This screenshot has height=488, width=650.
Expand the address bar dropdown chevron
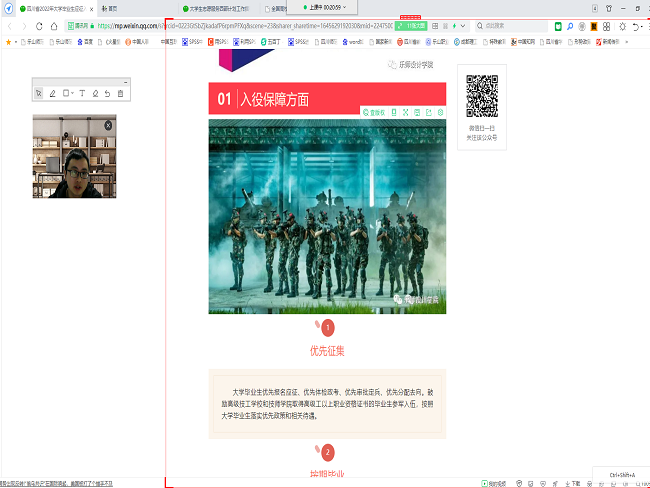pos(463,26)
